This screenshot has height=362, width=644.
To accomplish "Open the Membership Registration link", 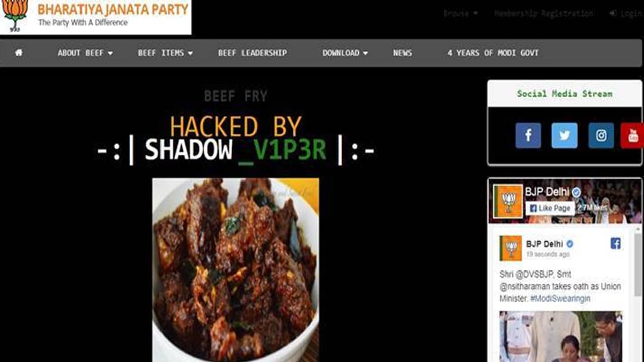I will (543, 14).
